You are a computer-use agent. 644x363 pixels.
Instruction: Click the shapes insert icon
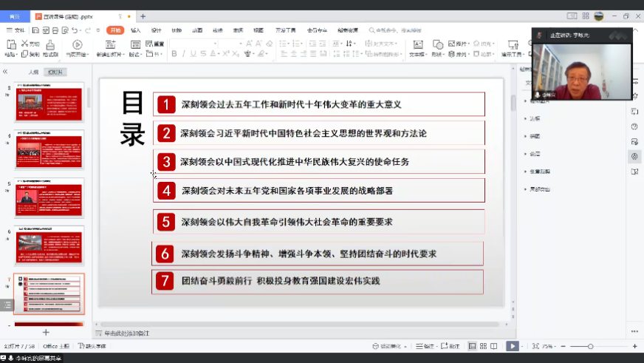436,46
